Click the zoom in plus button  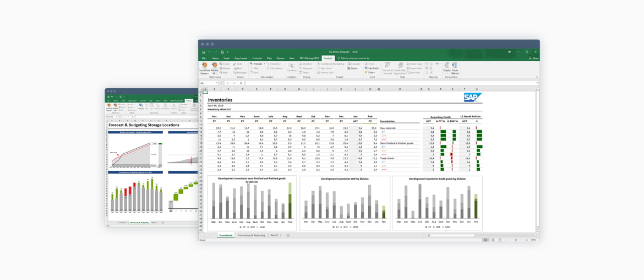(527, 240)
